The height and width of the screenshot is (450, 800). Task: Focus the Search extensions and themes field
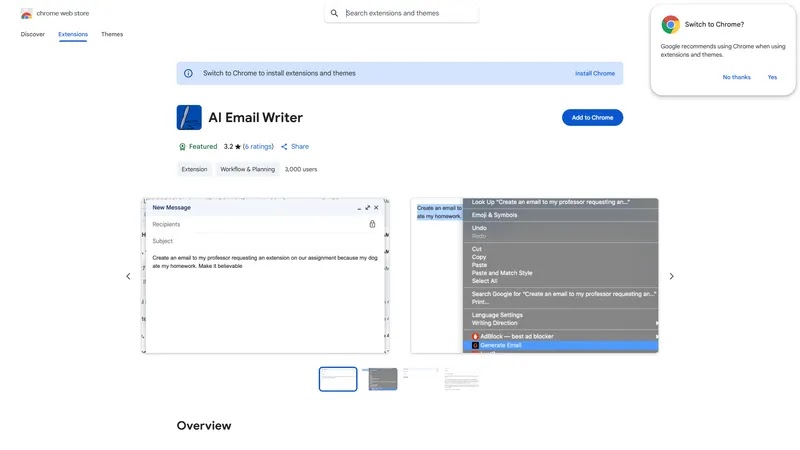402,13
